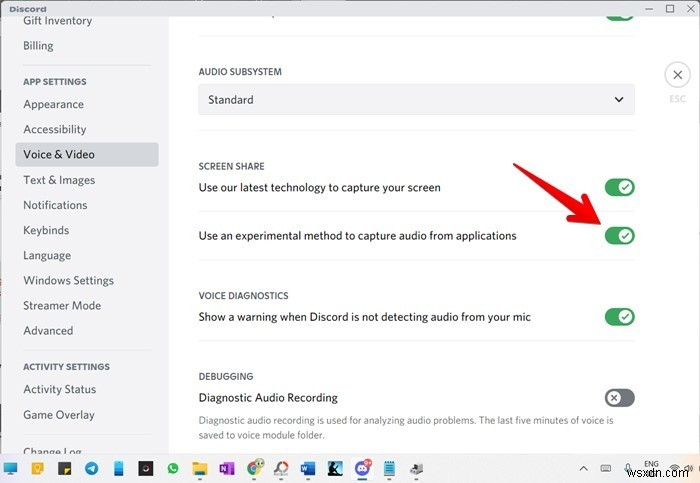
Task: Open Activity Status settings
Action: (x=60, y=389)
